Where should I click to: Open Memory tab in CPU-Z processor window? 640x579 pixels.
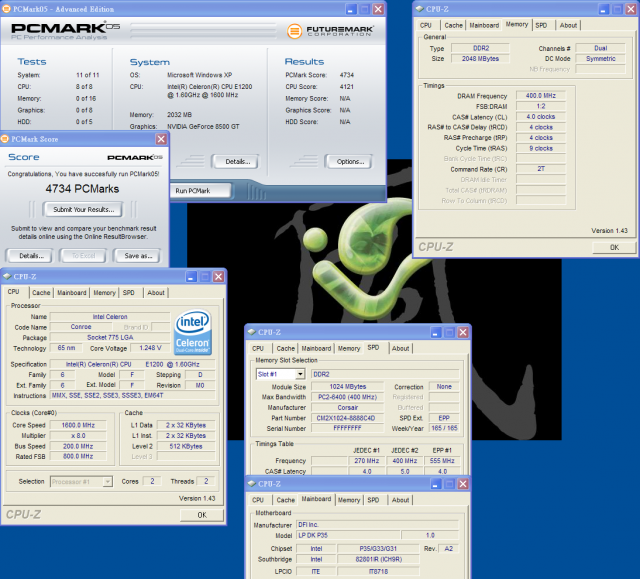[104, 293]
